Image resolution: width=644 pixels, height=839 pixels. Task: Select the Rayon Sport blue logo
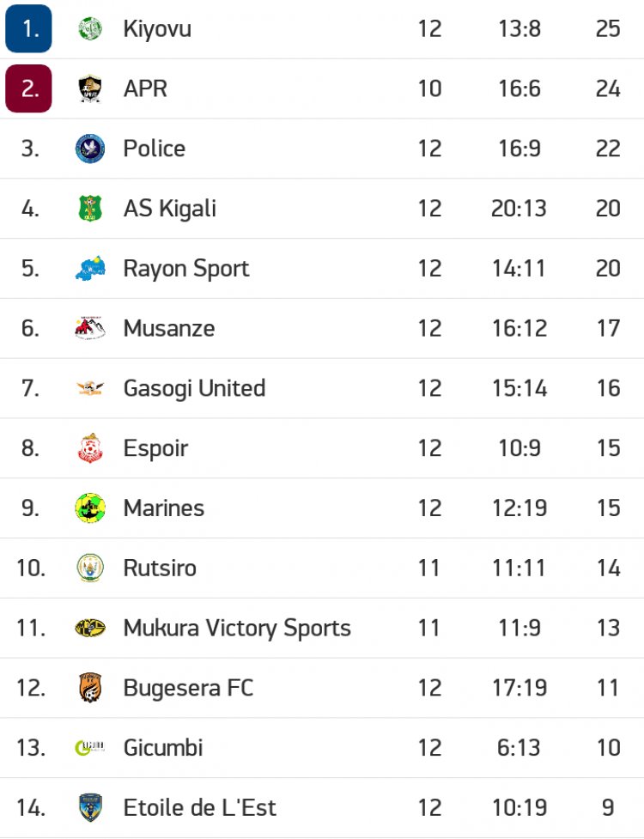[x=90, y=269]
